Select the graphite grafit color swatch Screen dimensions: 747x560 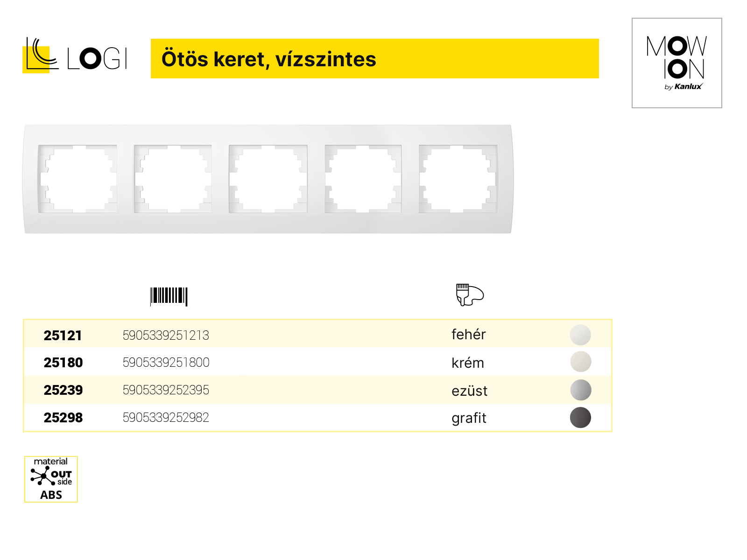click(580, 418)
